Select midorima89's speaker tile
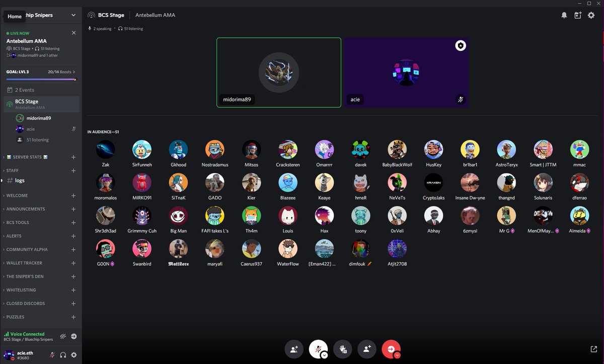 [279, 72]
